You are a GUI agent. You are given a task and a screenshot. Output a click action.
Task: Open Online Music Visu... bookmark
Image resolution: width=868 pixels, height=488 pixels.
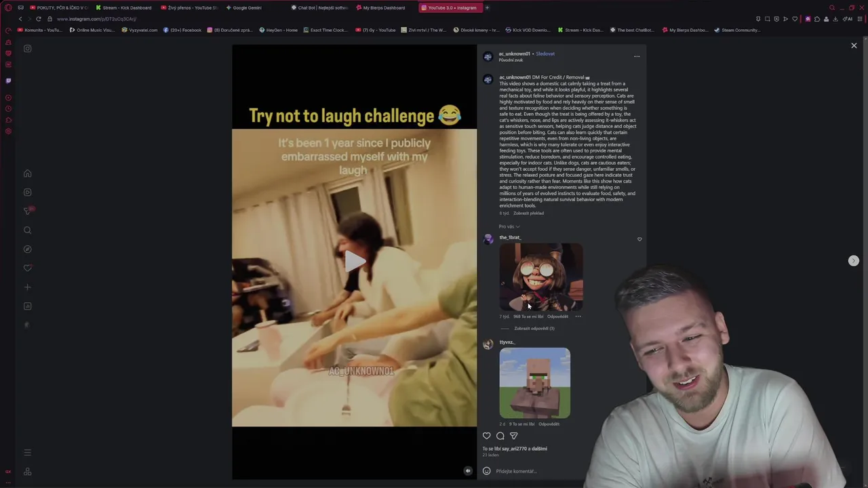[92, 30]
